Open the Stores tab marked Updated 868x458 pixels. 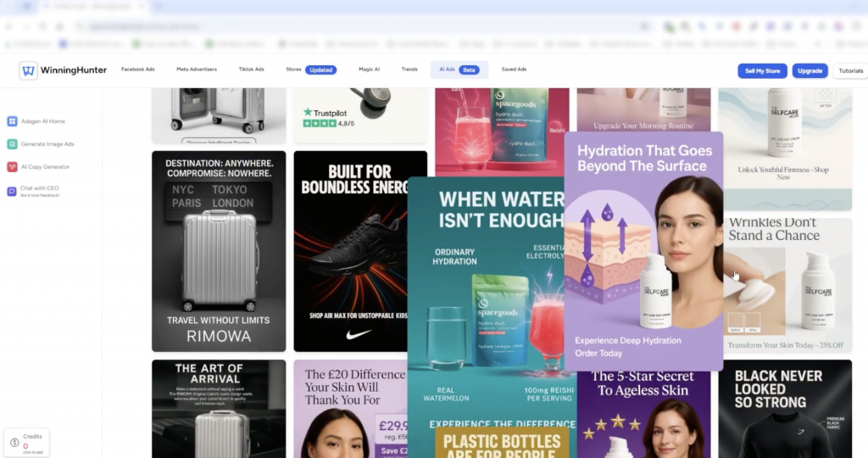tap(310, 70)
